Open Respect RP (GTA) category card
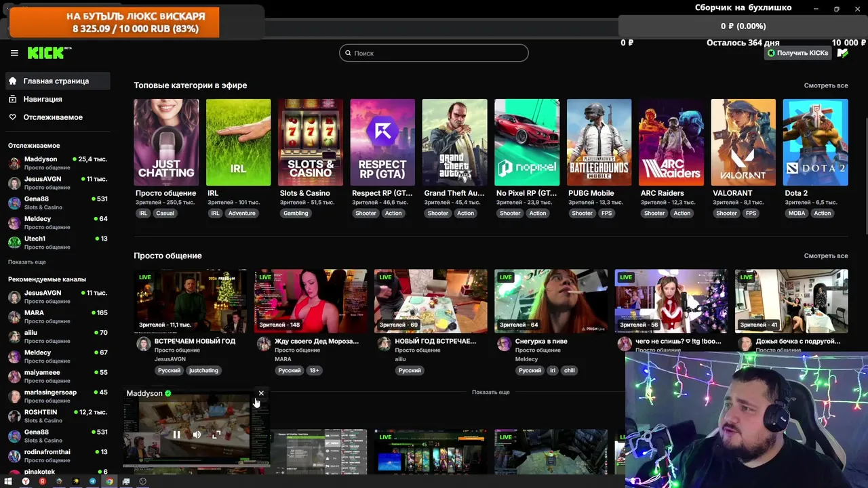This screenshot has width=868, height=488. coord(382,142)
